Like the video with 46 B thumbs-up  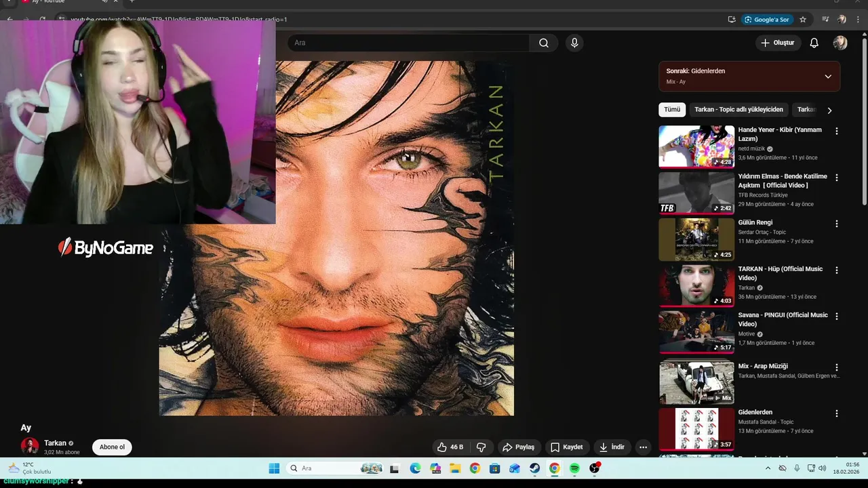tap(450, 447)
